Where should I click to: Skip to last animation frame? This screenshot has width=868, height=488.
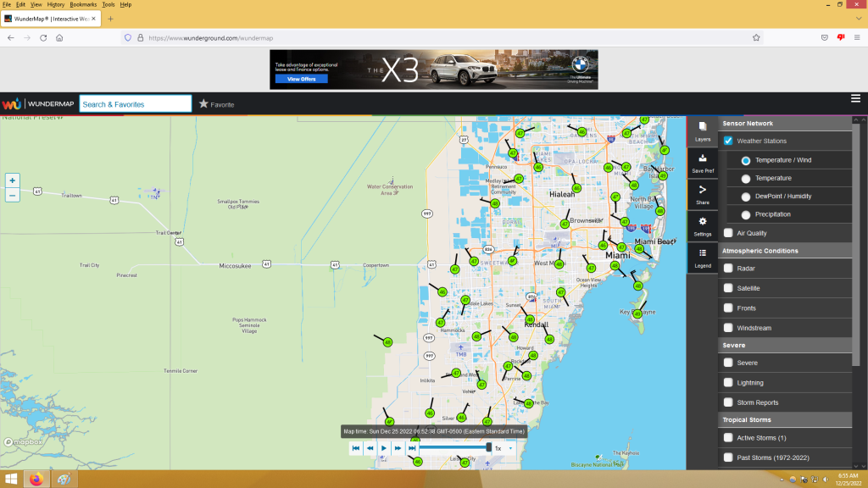(412, 448)
